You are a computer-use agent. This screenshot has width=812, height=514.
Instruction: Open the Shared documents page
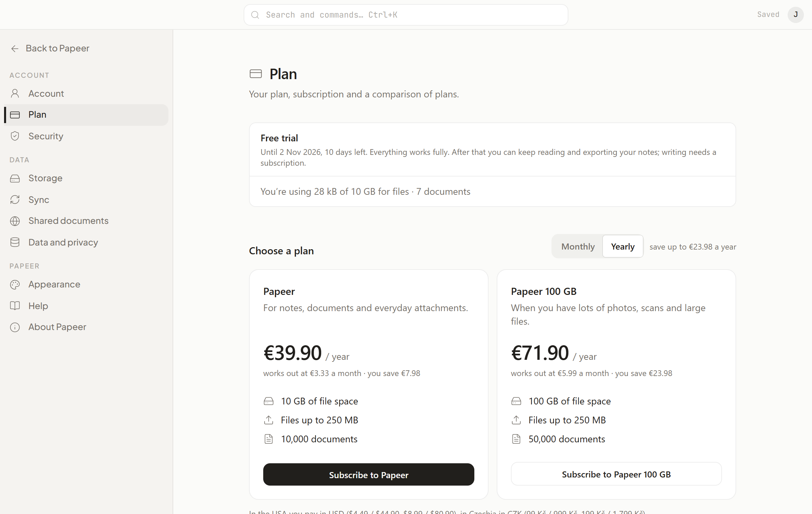coord(86,221)
